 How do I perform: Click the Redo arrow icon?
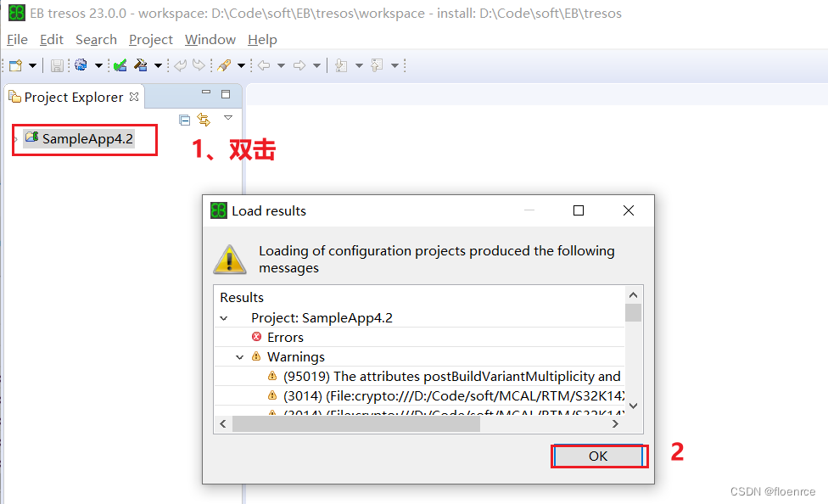[x=199, y=65]
